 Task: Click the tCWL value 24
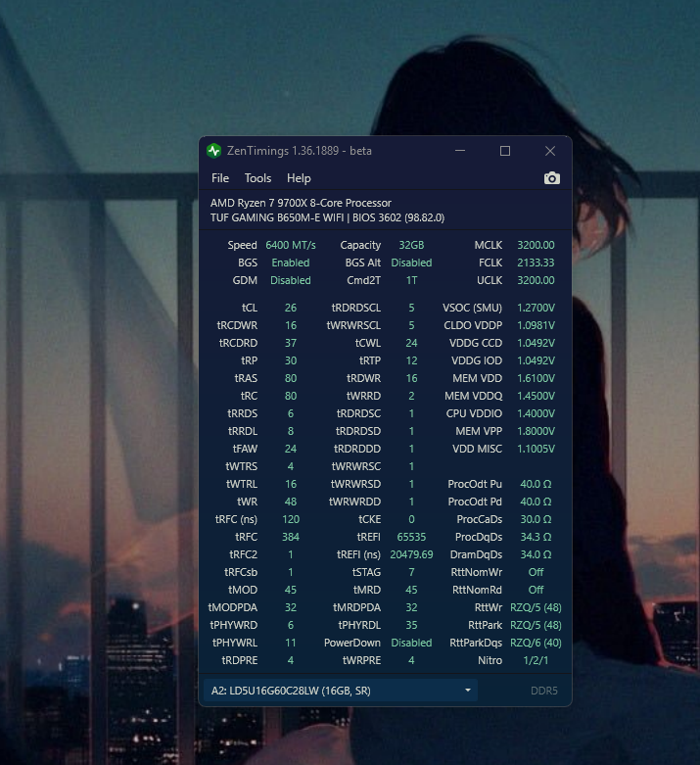[411, 343]
